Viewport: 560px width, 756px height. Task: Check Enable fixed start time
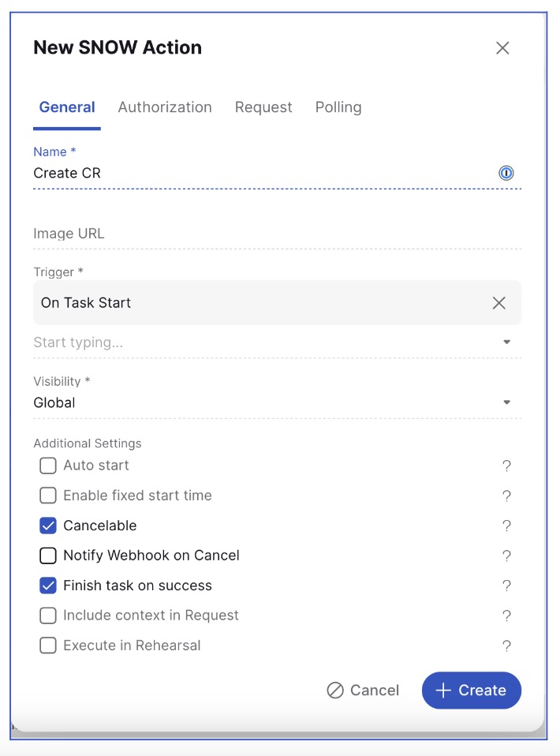pos(47,496)
